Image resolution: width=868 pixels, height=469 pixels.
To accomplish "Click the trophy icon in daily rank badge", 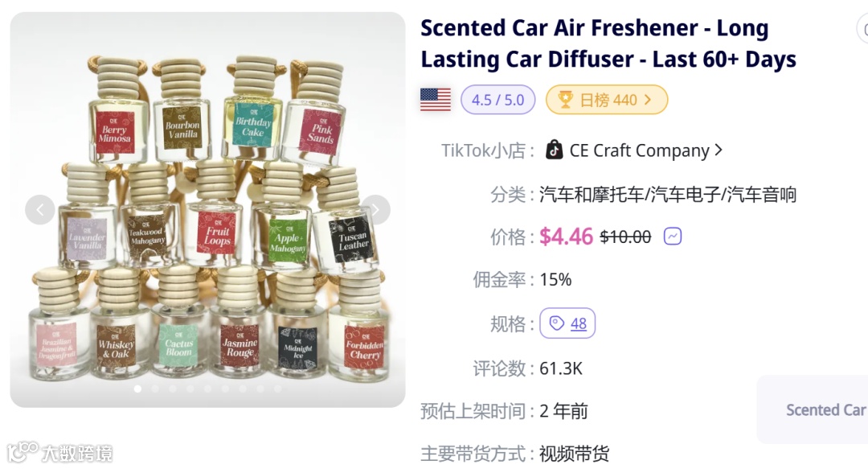I will [x=565, y=100].
